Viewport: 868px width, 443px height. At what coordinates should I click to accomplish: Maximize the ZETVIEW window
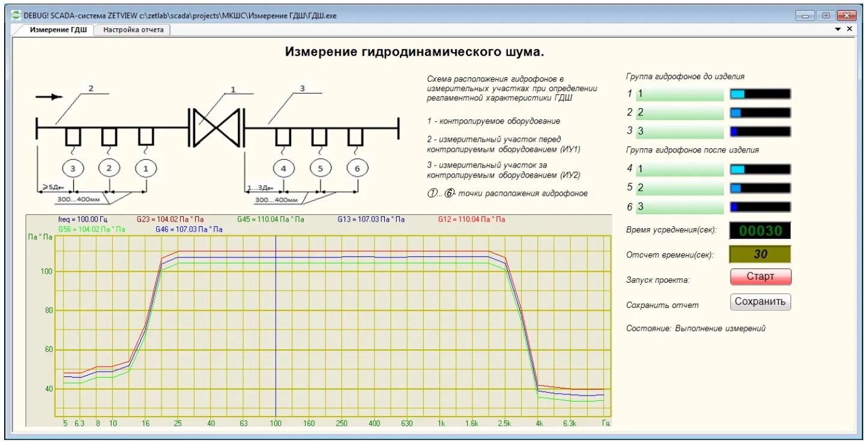(x=825, y=16)
